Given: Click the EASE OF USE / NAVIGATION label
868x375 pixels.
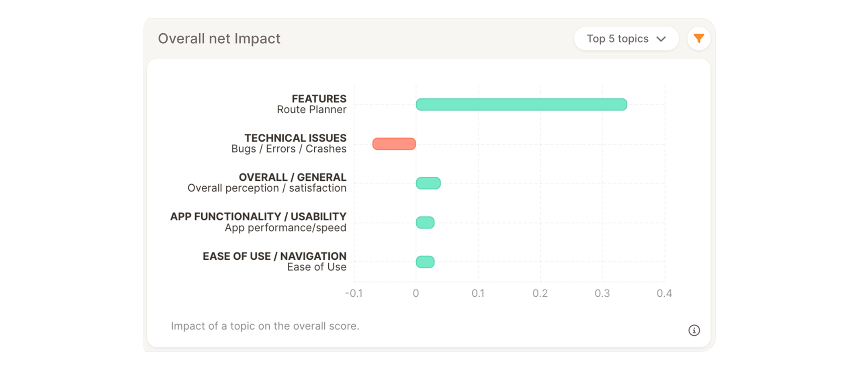Looking at the screenshot, I should (274, 256).
